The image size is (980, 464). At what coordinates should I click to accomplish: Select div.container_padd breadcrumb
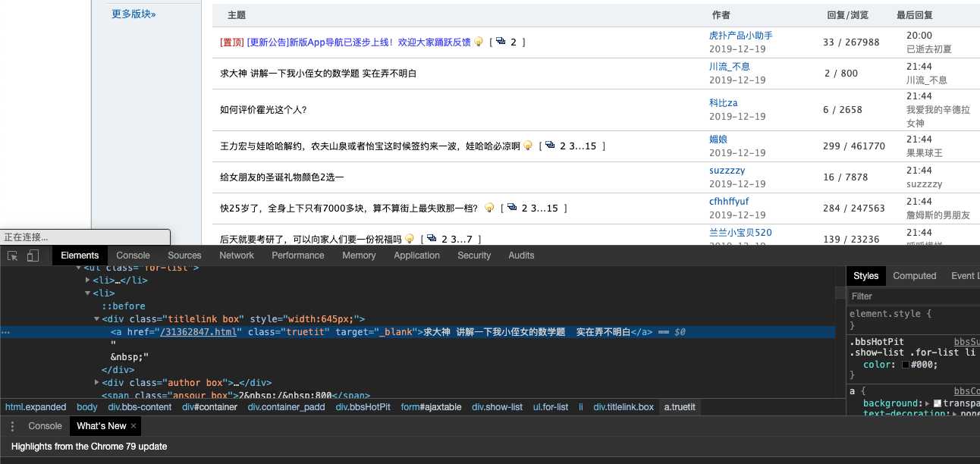(x=286, y=407)
